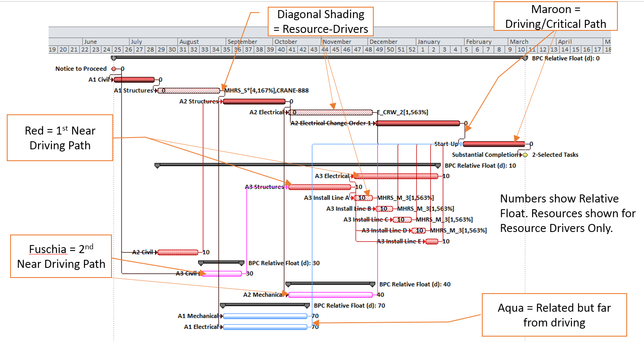Click the A2 Electrical Change Order 1 label
Screen dimensions: 644x356
(x=331, y=123)
